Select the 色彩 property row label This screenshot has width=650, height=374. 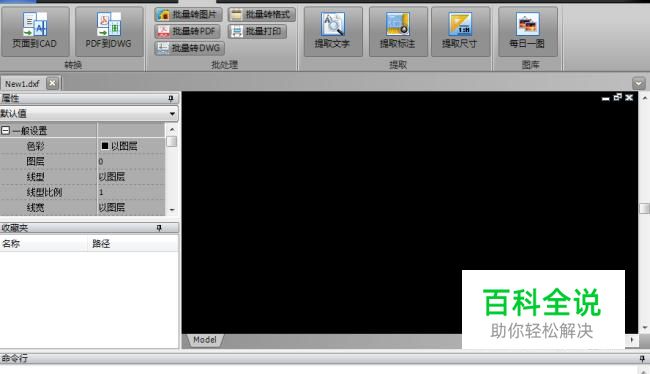(36, 146)
